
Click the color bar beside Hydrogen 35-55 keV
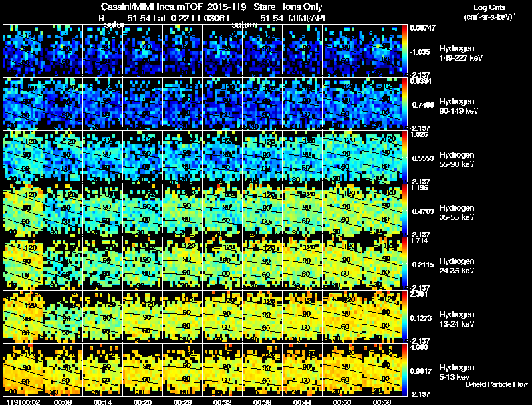click(404, 210)
